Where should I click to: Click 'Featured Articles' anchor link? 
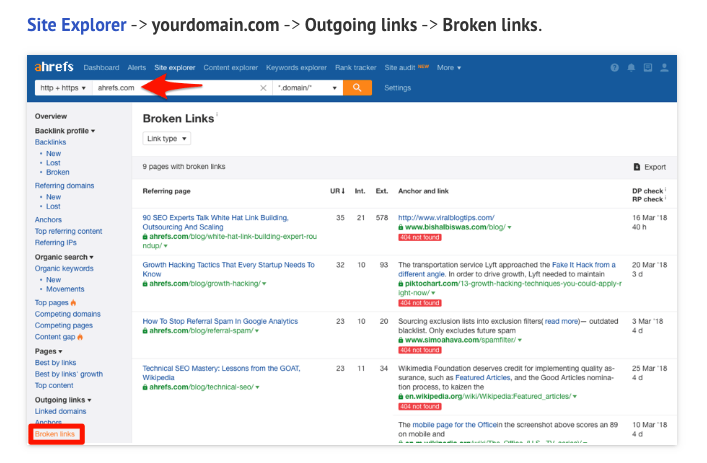pos(483,378)
